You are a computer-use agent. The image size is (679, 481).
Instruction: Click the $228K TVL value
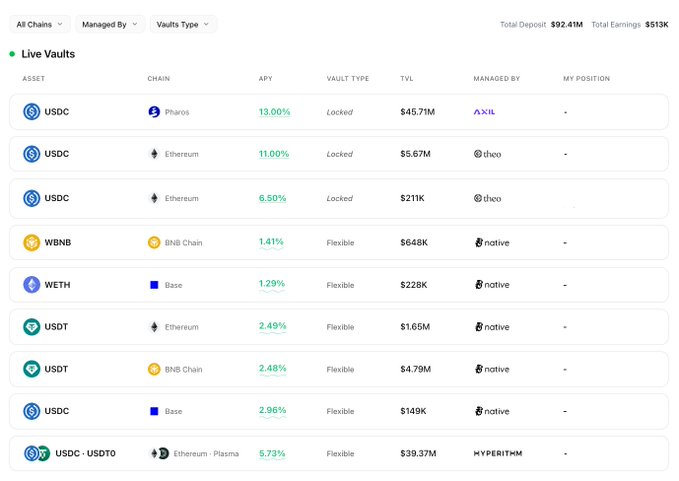(x=414, y=284)
